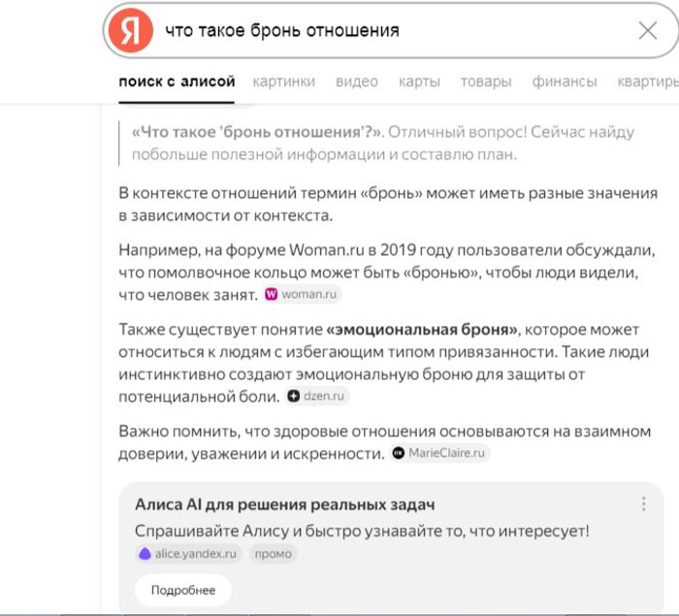
Task: Clear the search query with X
Action: 648,31
